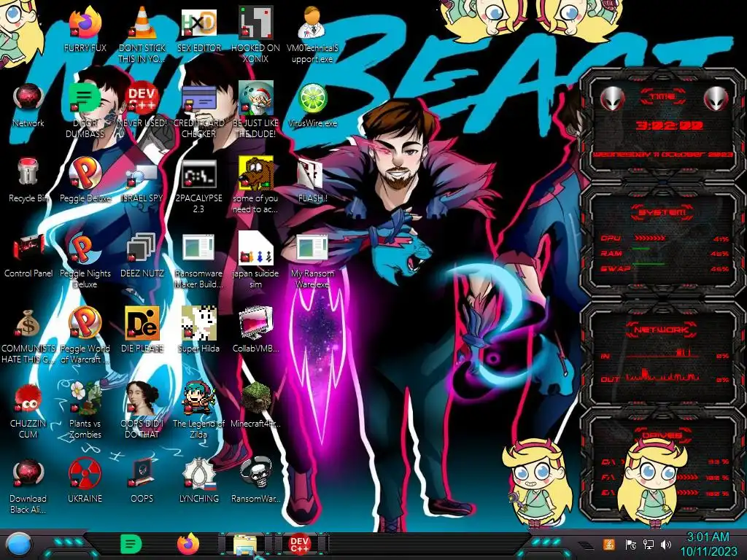Screen dimensions: 747x560
Task: Click the network OUT graph
Action: pyautogui.click(x=662, y=376)
